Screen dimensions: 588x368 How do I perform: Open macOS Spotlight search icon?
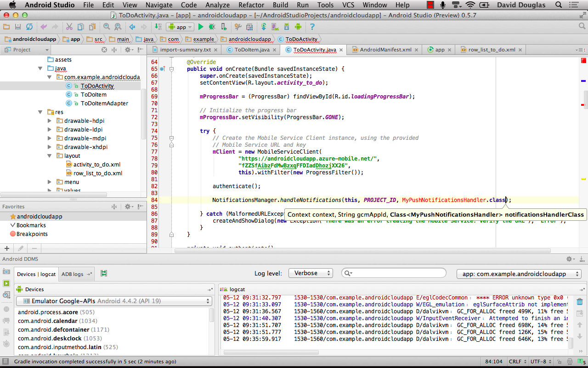pos(559,5)
